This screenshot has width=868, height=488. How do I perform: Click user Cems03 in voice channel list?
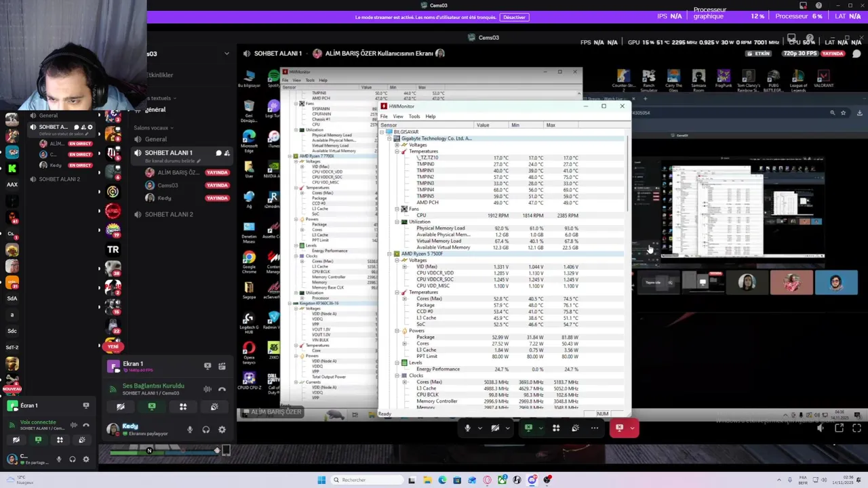[167, 185]
